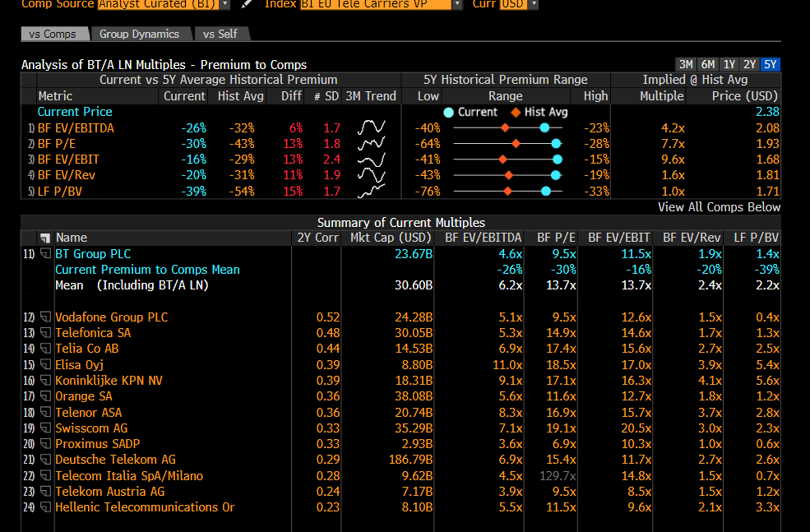Click the icon beside Deutsche Telekom AG
Image resolution: width=810 pixels, height=532 pixels.
(x=45, y=460)
